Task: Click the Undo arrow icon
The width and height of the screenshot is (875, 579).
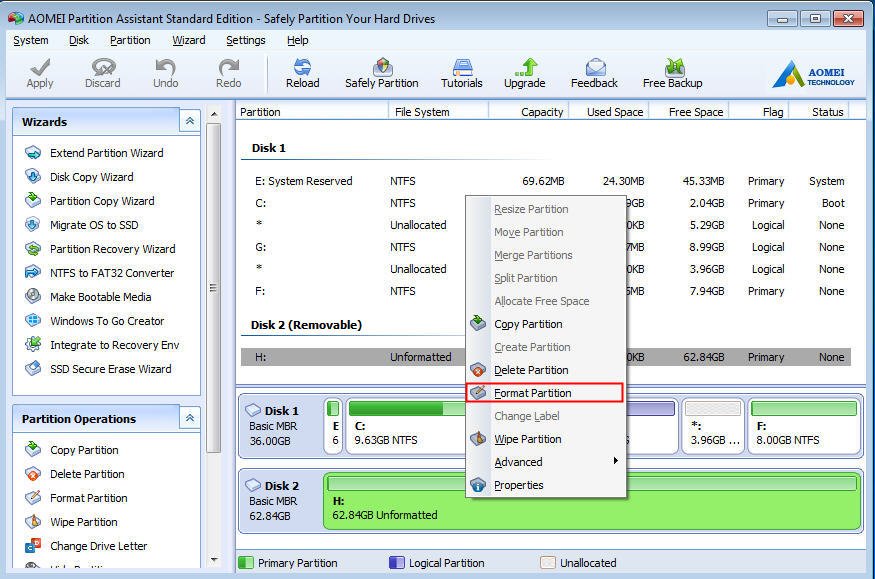Action: (166, 73)
